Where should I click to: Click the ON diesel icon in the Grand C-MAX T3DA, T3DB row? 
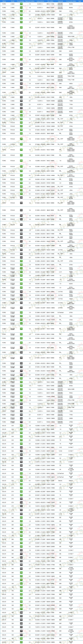click(x=21, y=404)
